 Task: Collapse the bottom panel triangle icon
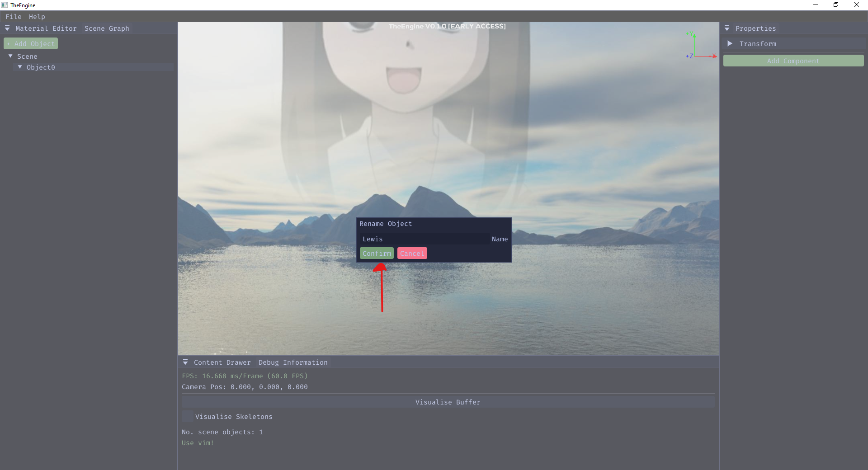tap(185, 362)
